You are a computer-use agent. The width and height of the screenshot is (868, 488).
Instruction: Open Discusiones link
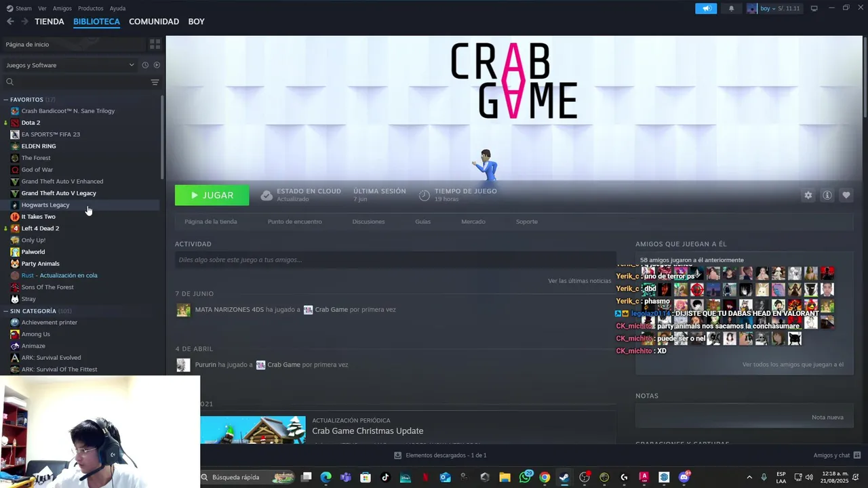(368, 222)
